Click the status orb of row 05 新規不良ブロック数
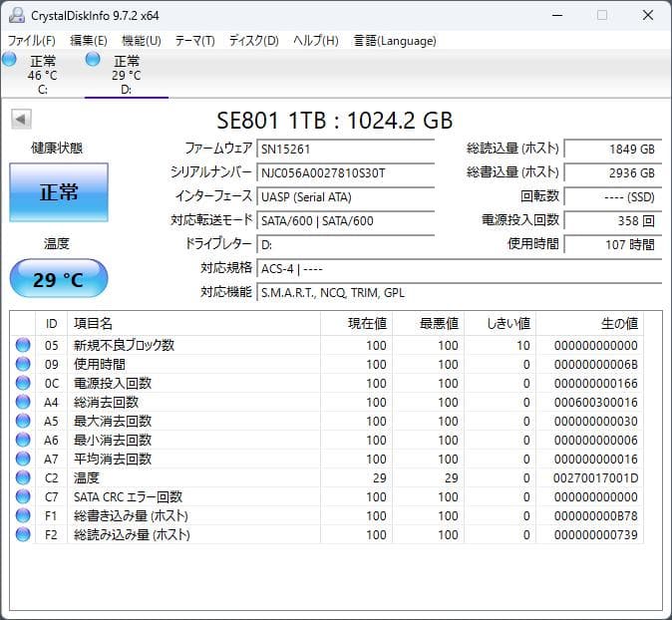 [x=23, y=345]
